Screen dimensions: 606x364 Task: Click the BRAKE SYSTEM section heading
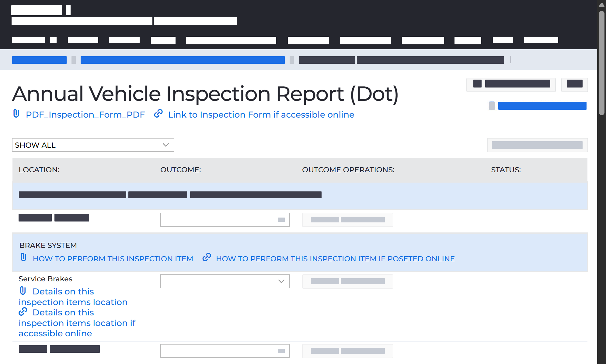tap(48, 245)
